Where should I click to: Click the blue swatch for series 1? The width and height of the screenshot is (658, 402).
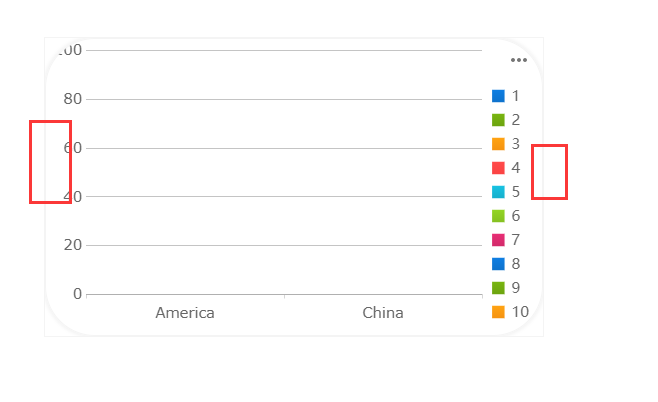pos(498,96)
